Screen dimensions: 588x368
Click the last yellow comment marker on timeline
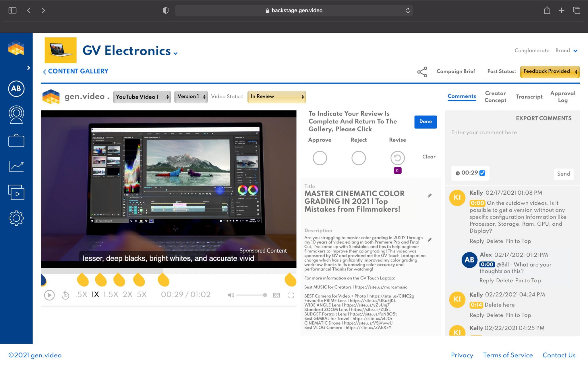(x=290, y=280)
